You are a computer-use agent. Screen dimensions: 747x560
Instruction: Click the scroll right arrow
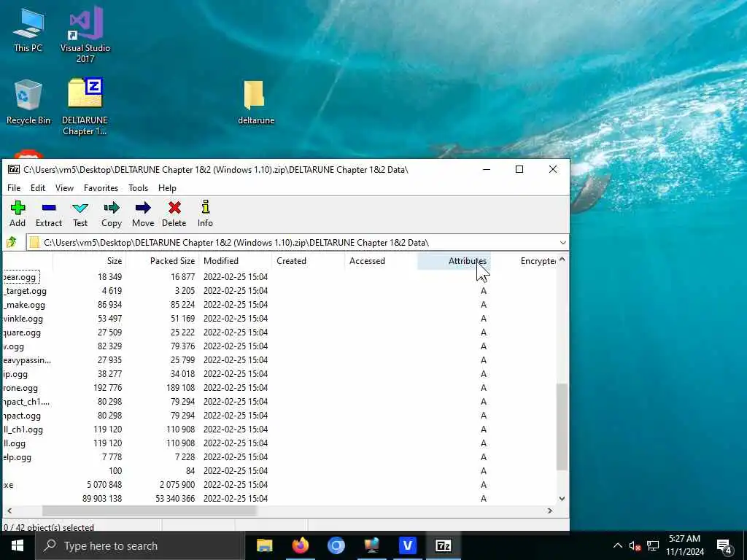point(550,510)
